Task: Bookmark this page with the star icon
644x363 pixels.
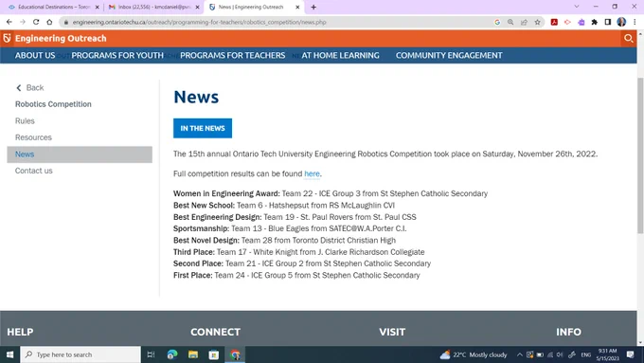Action: (537, 22)
